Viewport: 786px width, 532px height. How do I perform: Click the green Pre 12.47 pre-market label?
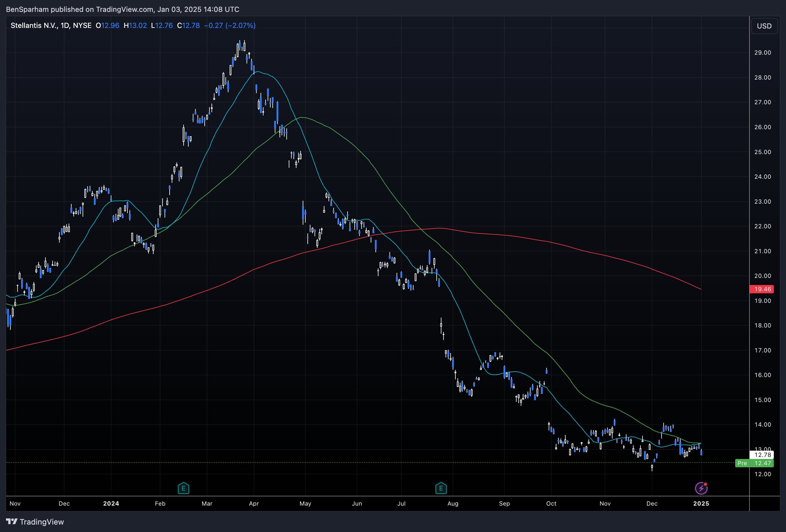(x=755, y=463)
